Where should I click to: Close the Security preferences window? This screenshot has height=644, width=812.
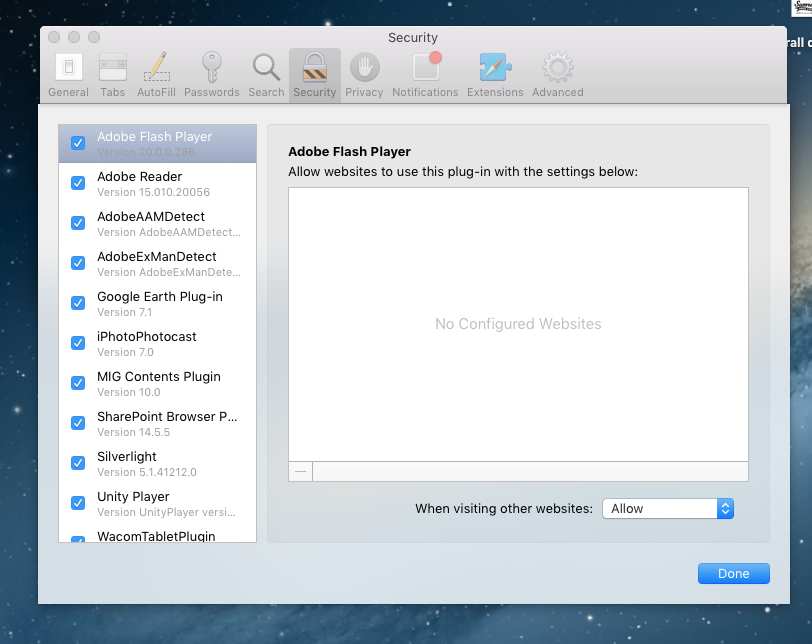[54, 37]
